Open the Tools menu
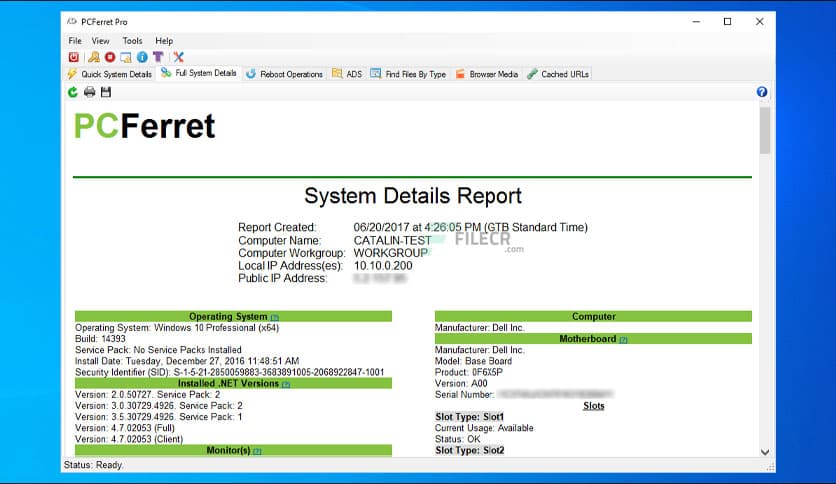The height and width of the screenshot is (484, 836). [x=132, y=41]
